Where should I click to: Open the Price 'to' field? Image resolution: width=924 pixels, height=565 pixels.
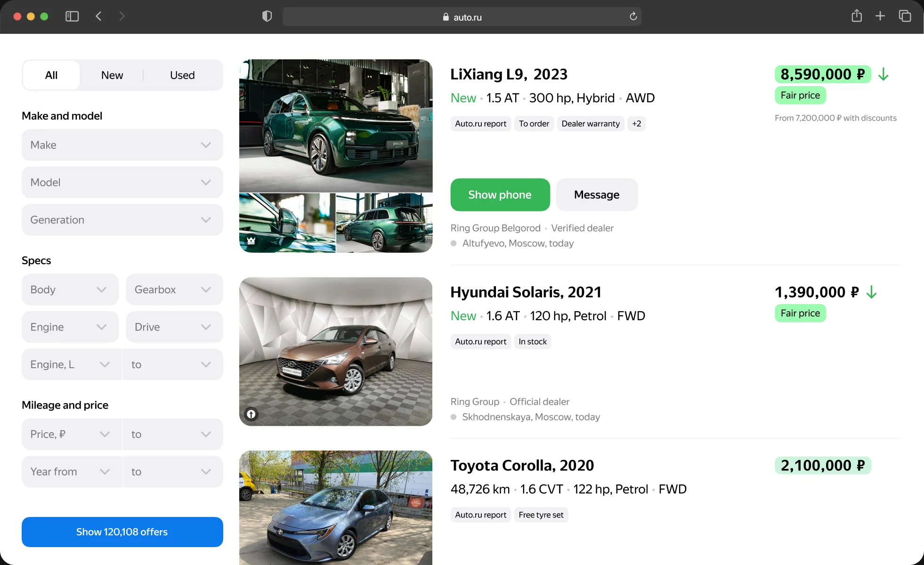pos(173,434)
